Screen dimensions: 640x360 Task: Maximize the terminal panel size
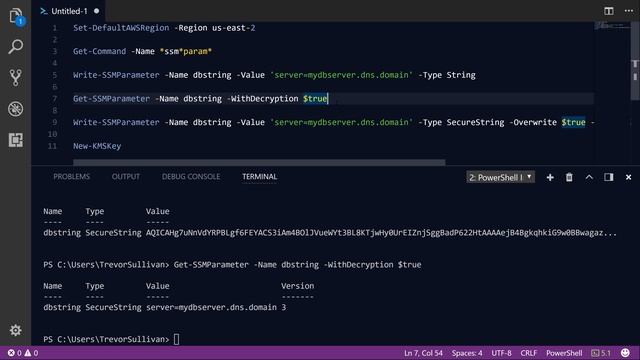point(589,177)
